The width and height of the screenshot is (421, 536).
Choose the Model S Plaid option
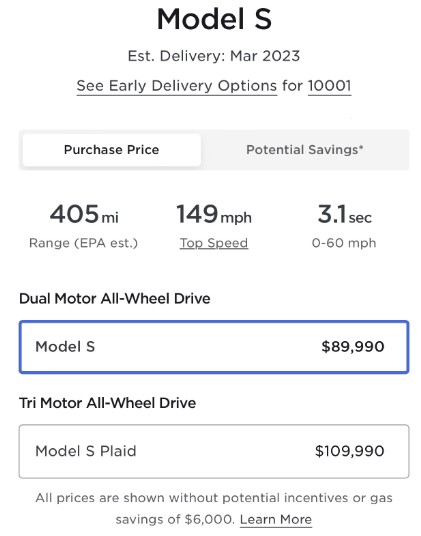(x=214, y=451)
